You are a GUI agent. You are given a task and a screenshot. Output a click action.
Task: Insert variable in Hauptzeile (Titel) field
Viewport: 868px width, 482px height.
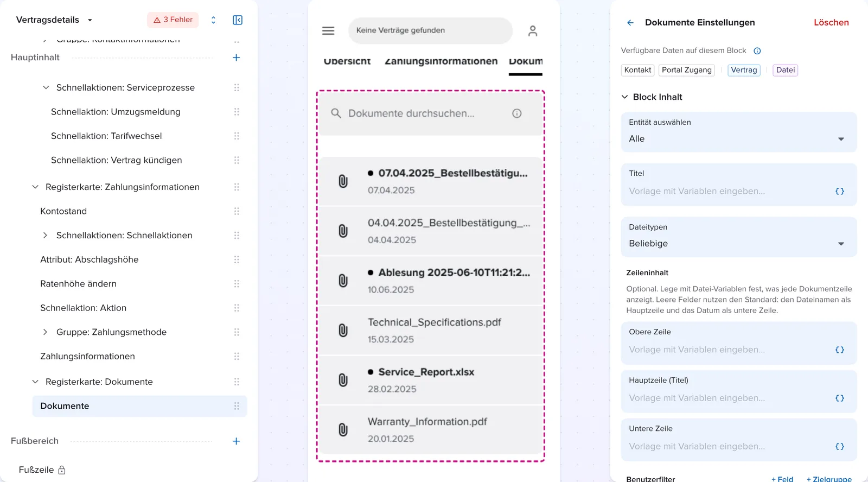840,398
